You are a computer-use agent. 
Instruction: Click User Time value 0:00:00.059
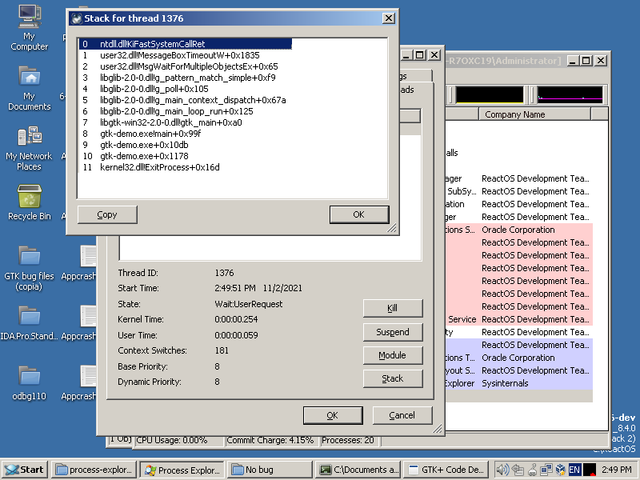(236, 335)
